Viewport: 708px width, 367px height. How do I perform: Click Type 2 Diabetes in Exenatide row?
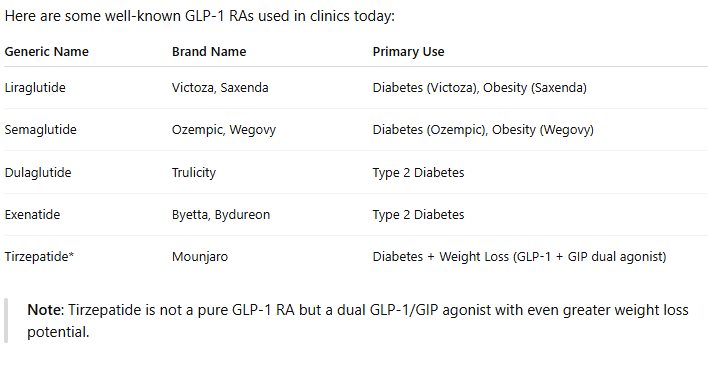click(x=418, y=215)
